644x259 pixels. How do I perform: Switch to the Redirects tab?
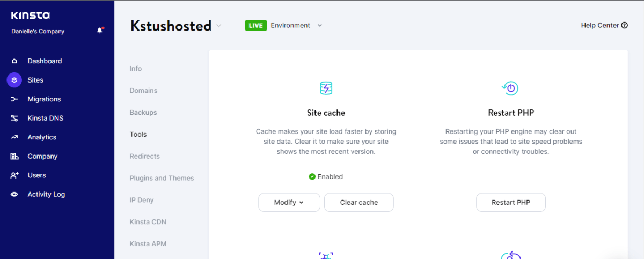[145, 156]
